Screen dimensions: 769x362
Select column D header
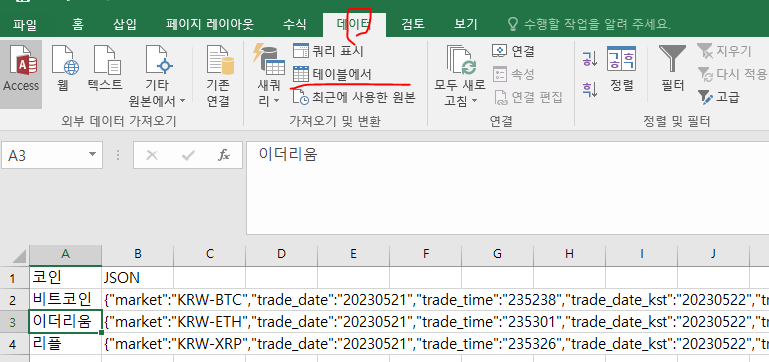click(x=282, y=254)
